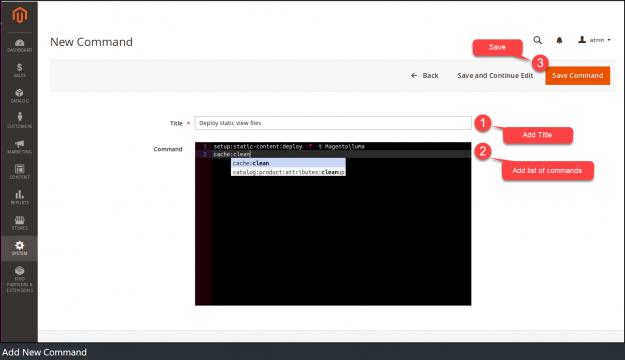Open the Customers sidebar menu

pyautogui.click(x=20, y=121)
